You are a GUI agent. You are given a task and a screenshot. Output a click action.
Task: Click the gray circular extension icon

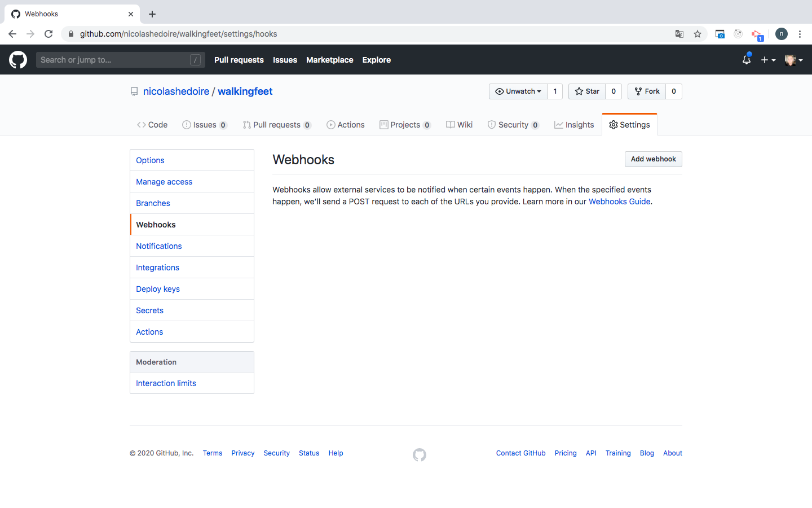738,34
